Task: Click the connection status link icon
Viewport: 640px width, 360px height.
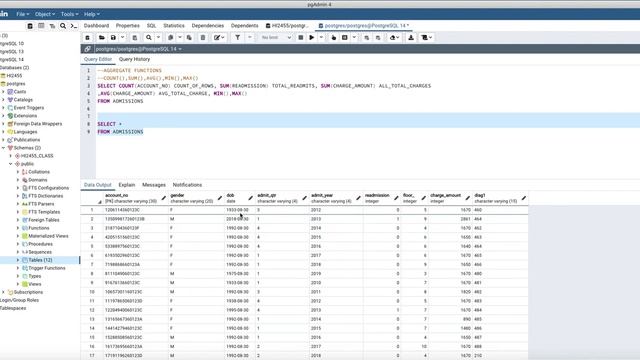Action: [x=87, y=49]
